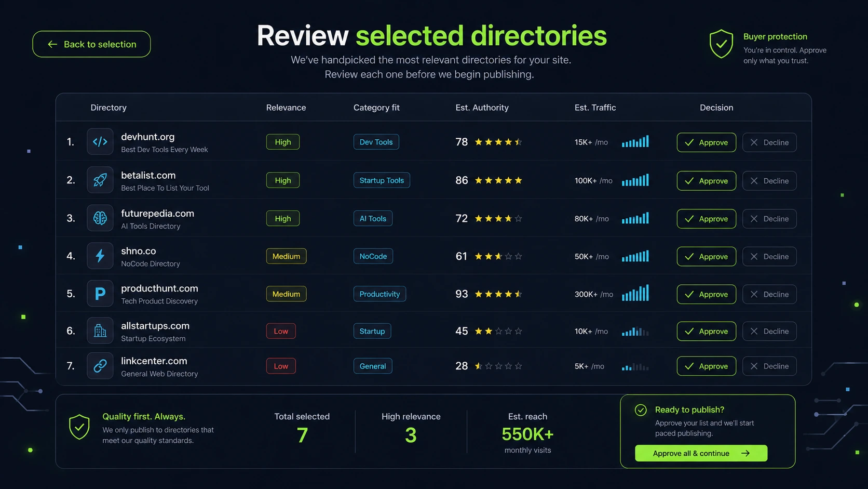This screenshot has width=868, height=489.
Task: Click the producthunt.com directory name
Action: coord(159,288)
